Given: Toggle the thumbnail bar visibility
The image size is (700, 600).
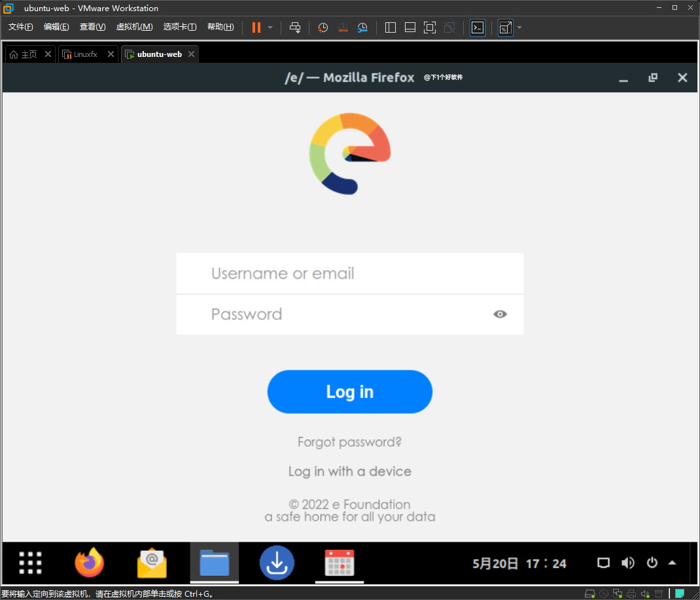Looking at the screenshot, I should point(410,27).
